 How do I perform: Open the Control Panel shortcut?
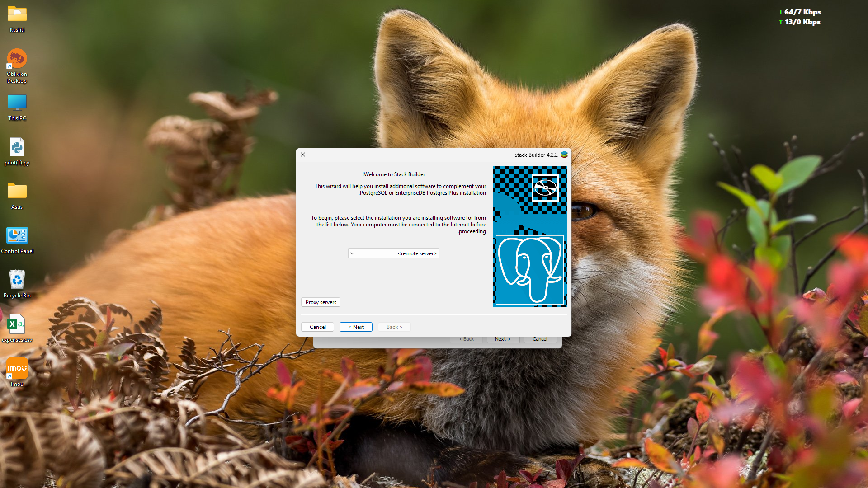[x=17, y=236]
